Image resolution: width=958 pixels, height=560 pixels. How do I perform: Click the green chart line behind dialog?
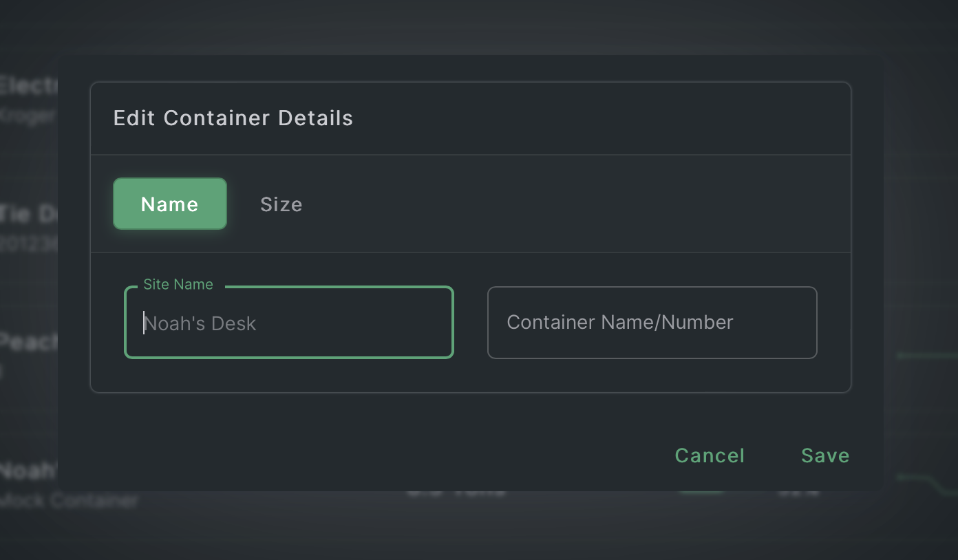(922, 356)
